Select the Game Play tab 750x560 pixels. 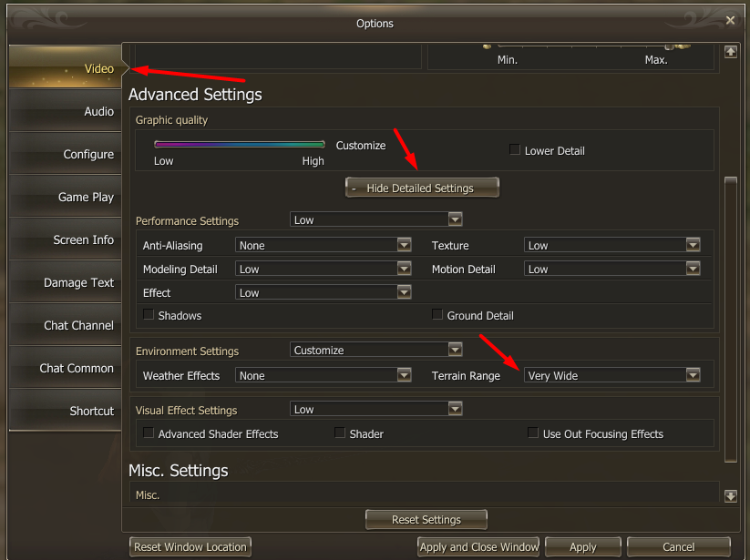[x=66, y=197]
